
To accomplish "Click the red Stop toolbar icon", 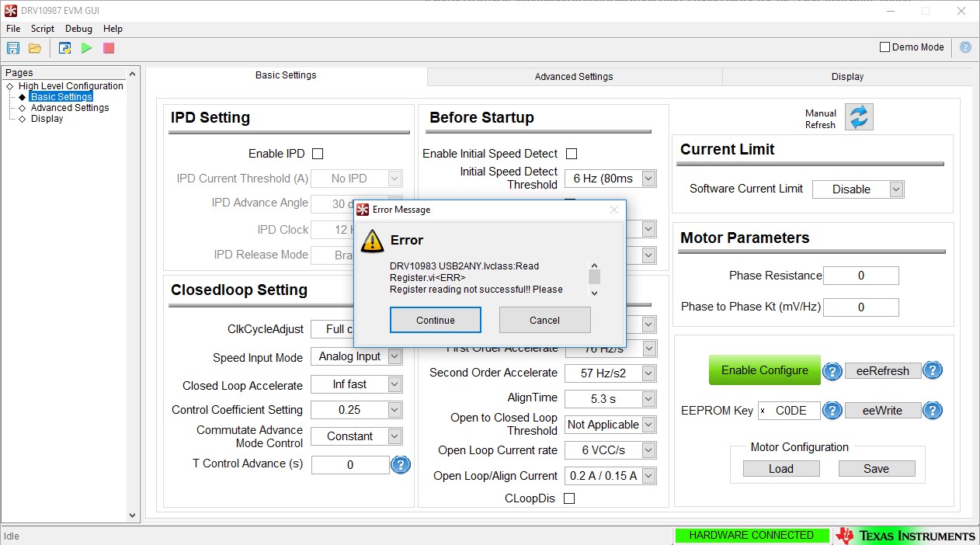I will click(x=109, y=48).
